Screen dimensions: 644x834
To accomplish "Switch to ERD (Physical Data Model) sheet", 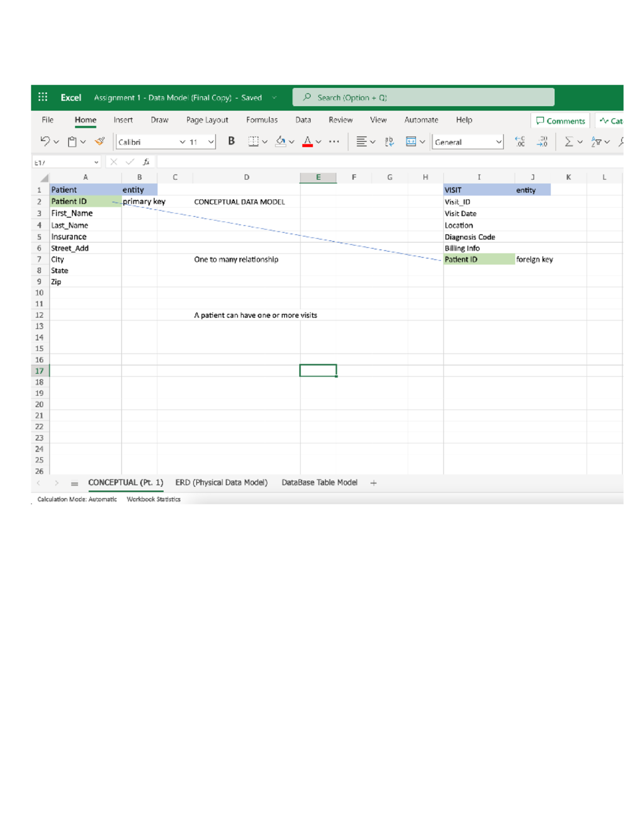I will click(x=221, y=483).
